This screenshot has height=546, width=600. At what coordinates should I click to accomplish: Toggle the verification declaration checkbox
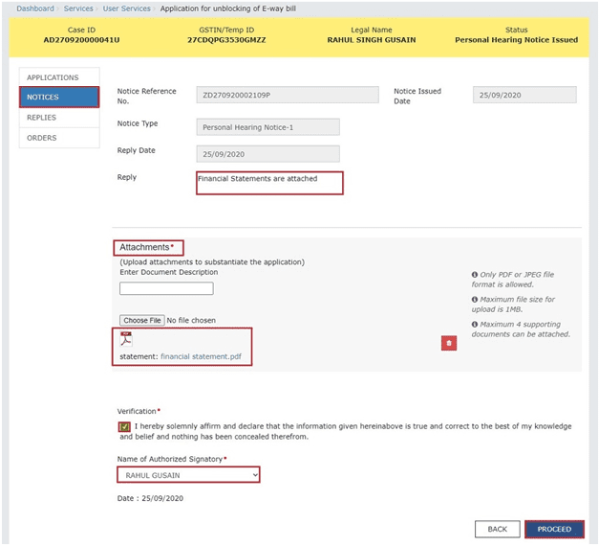click(123, 427)
